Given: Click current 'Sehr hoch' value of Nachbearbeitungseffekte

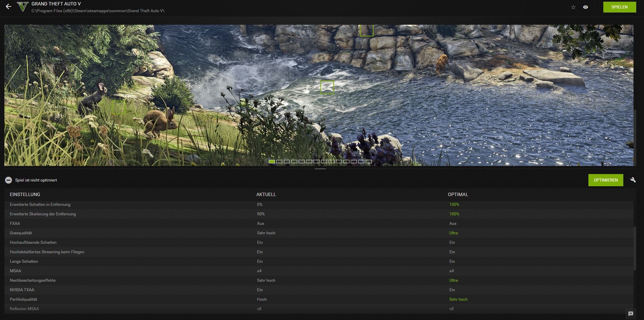Looking at the screenshot, I should [266, 280].
